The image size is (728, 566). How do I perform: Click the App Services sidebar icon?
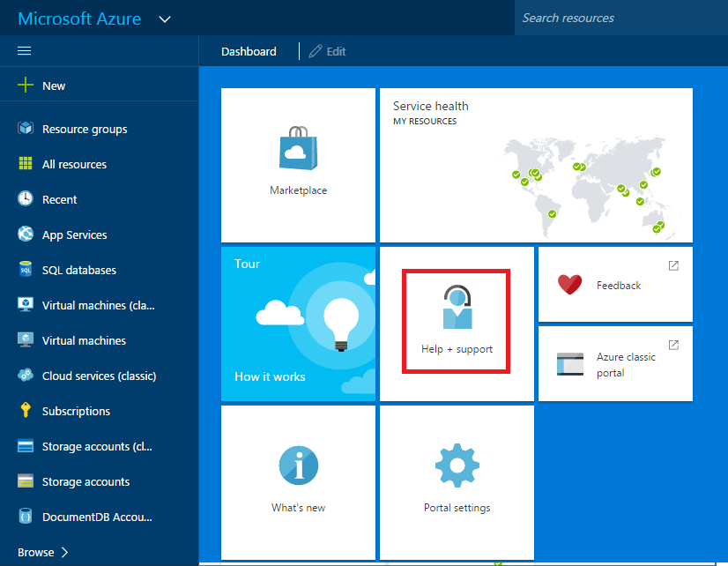[25, 235]
